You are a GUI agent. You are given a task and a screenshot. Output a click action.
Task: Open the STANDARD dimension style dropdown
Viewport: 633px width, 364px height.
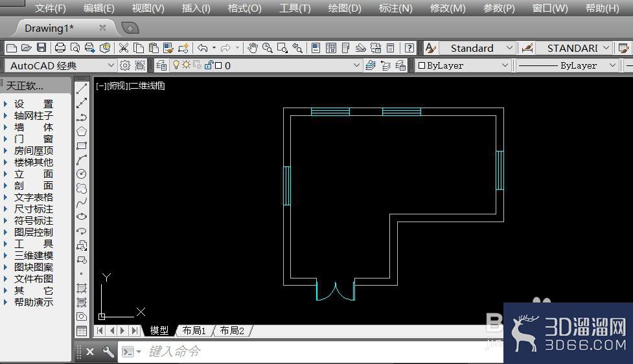pos(606,48)
